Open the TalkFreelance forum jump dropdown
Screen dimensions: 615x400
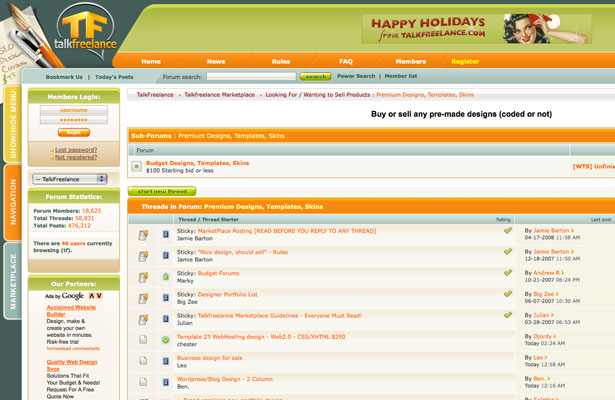click(x=70, y=179)
